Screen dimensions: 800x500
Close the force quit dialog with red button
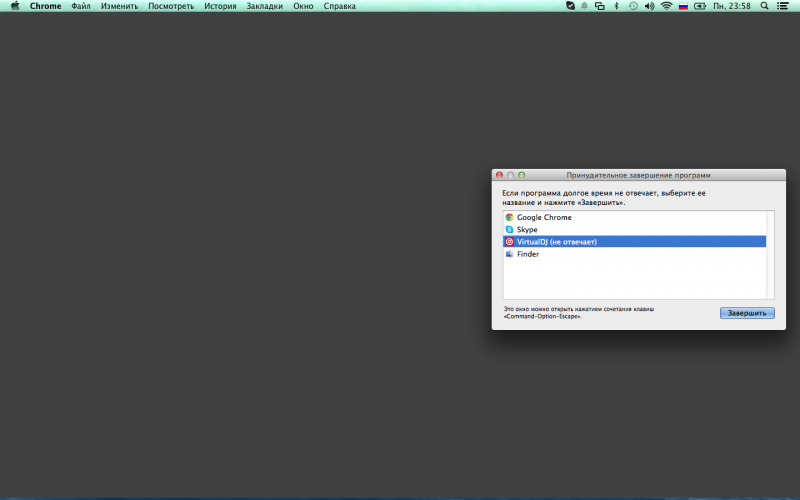[499, 175]
